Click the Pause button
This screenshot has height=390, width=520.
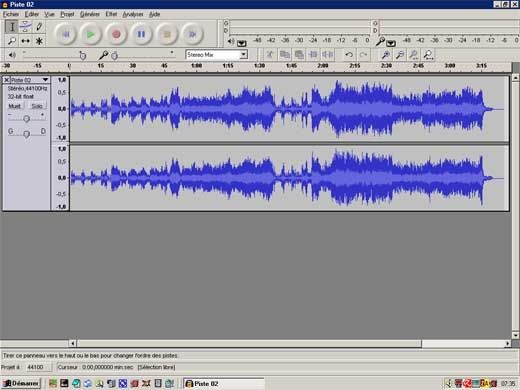coord(141,34)
